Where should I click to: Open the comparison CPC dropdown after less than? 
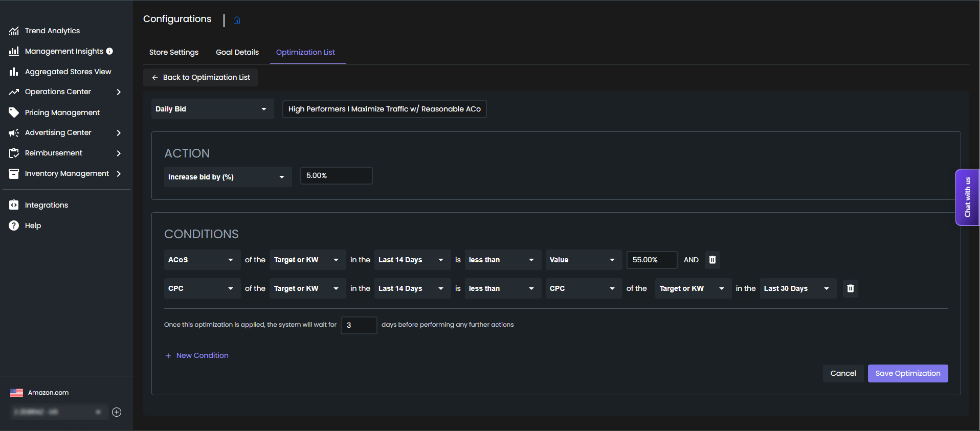[x=584, y=288]
